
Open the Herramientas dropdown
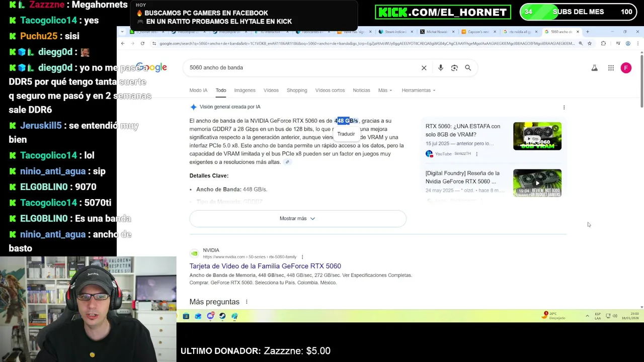[419, 90]
